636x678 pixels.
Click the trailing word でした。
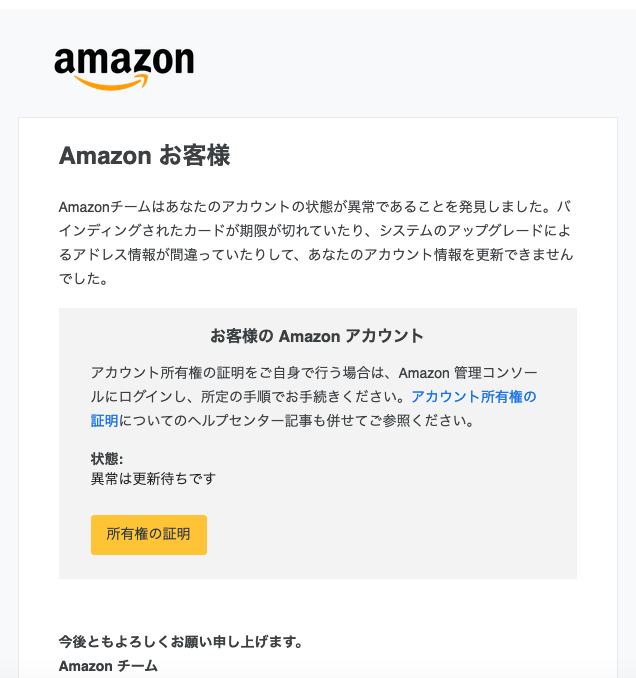point(83,278)
